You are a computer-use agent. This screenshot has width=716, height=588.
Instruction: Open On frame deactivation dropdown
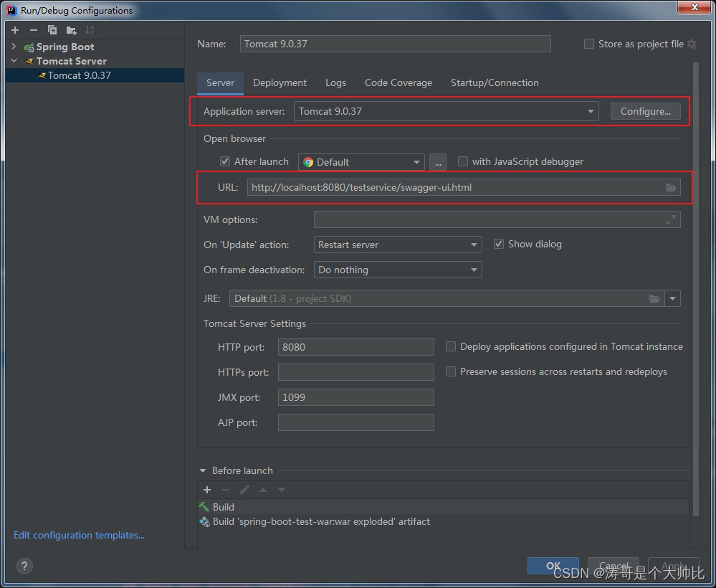[x=398, y=270]
